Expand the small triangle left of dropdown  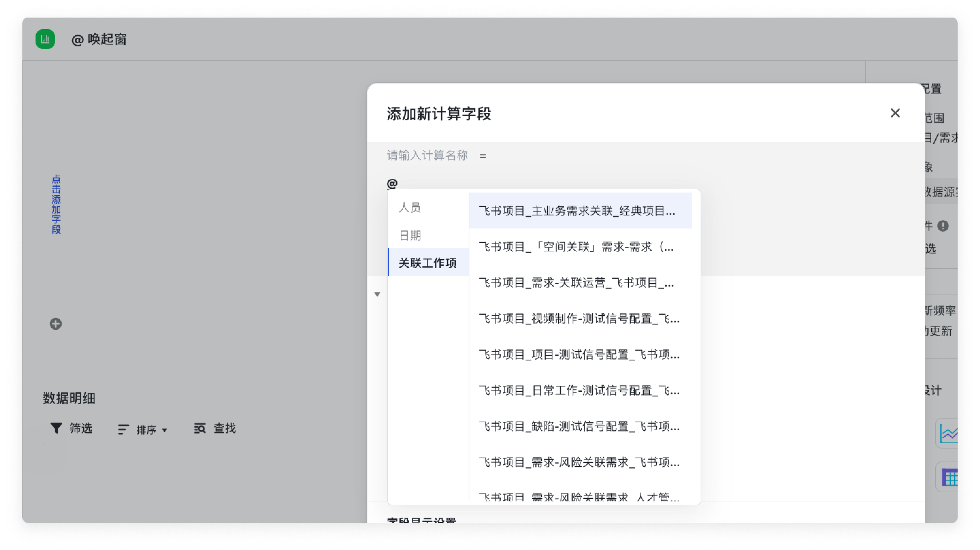click(377, 294)
